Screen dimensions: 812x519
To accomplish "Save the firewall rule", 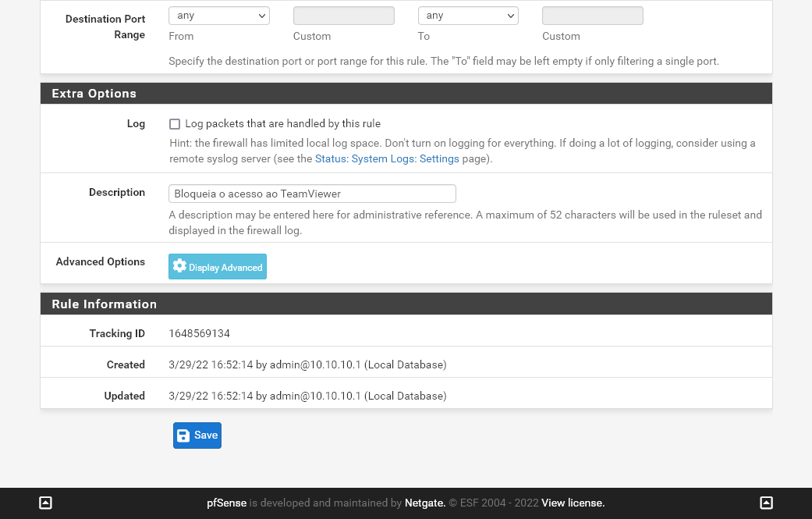I will coord(197,435).
